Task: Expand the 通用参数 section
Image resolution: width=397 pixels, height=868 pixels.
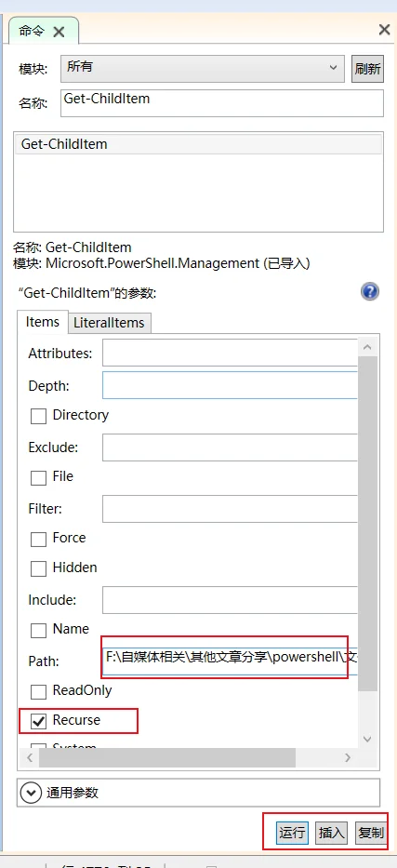Action: point(31,793)
